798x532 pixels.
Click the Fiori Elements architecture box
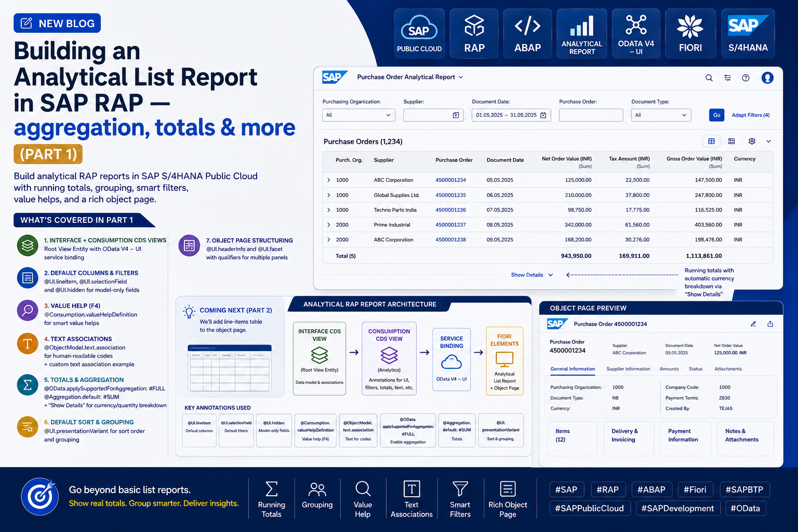click(x=504, y=361)
